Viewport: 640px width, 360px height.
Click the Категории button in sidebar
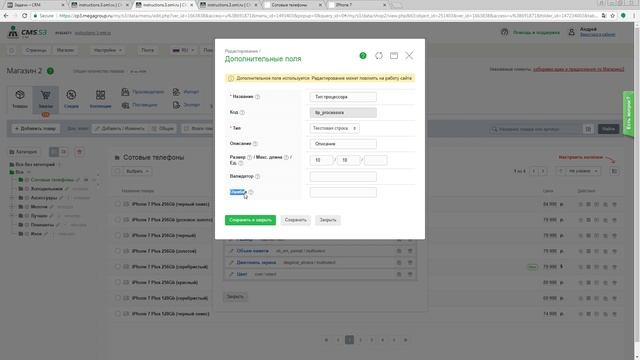point(24,152)
